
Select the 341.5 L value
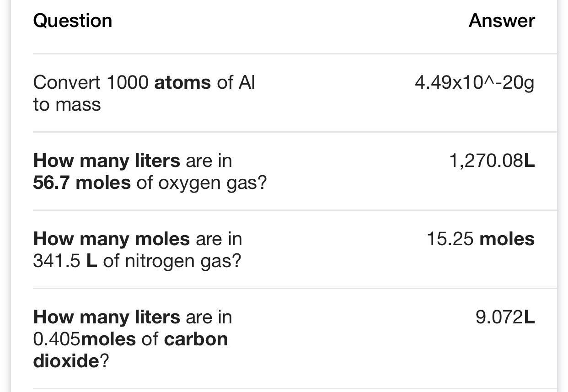[65, 261]
